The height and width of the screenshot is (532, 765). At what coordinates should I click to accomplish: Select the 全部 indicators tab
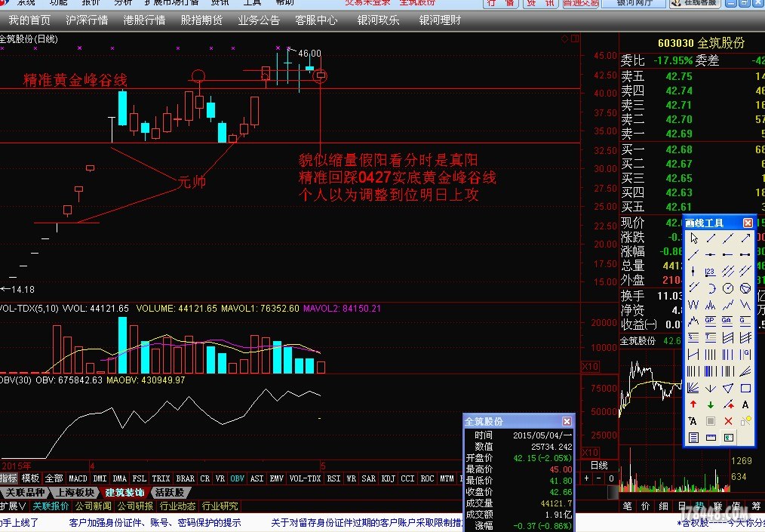coord(54,478)
